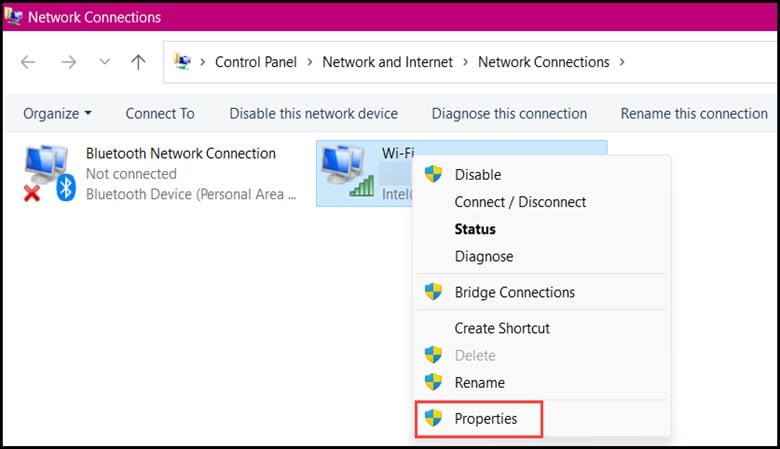Expand chevron after Network Connections breadcrumb
780x449 pixels.
coord(622,62)
